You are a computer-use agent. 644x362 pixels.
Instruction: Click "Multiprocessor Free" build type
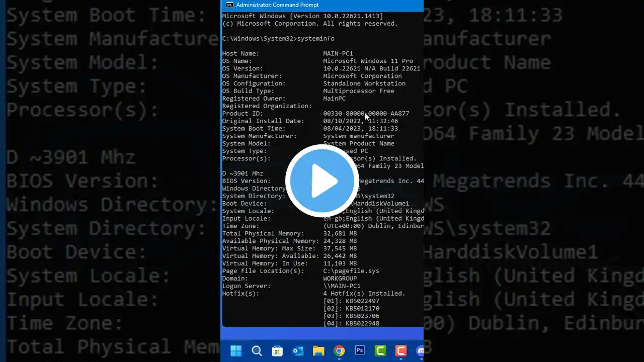[359, 91]
